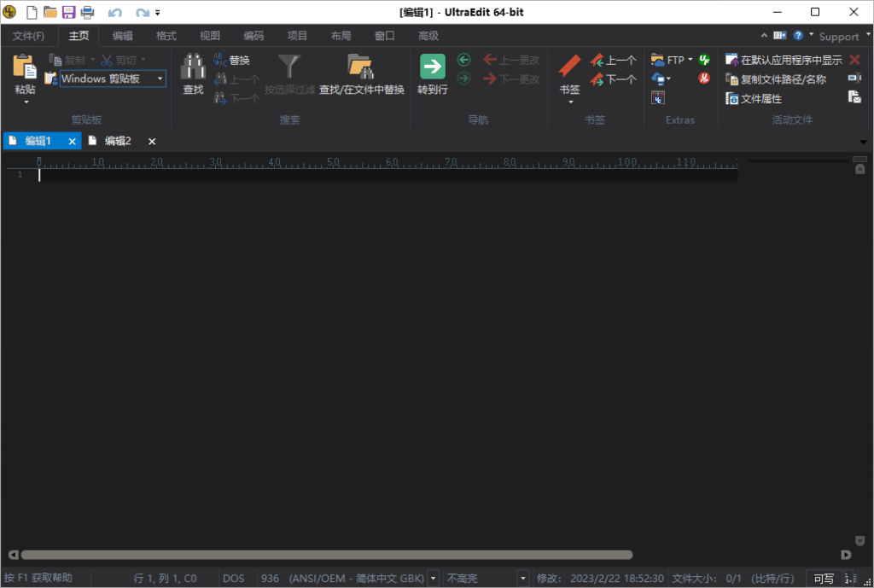The height and width of the screenshot is (588, 874).
Task: Click Previous change (上一更改) arrow
Action: (511, 60)
